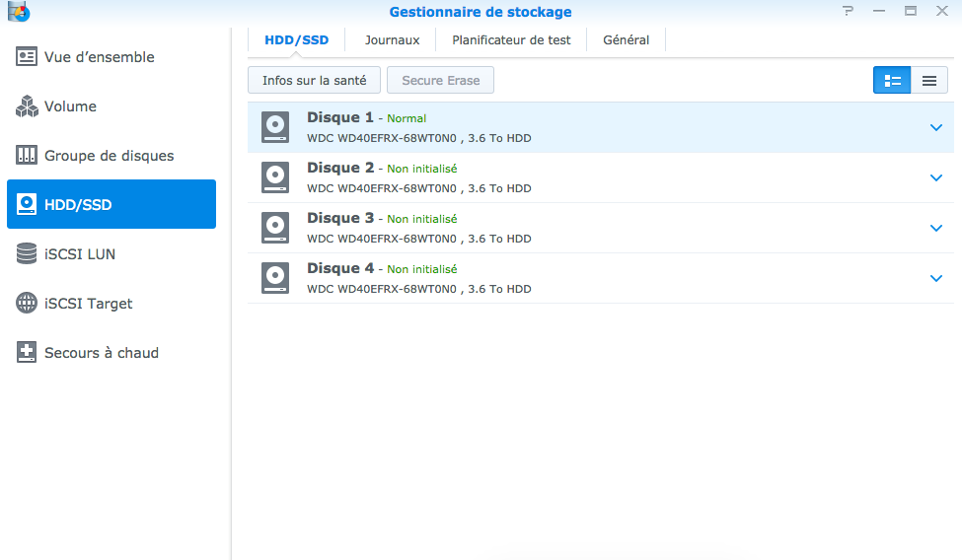Click Disque 3 Non initialisé status

point(421,219)
